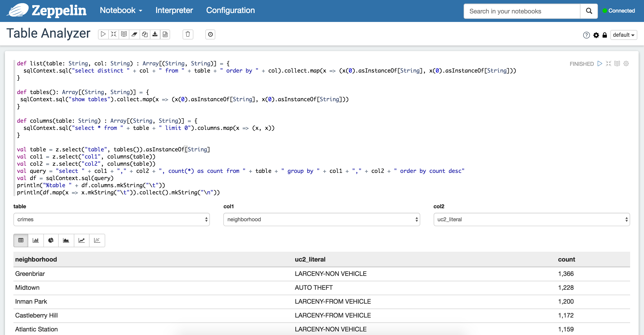Open the default layout mode dropdown

click(623, 35)
